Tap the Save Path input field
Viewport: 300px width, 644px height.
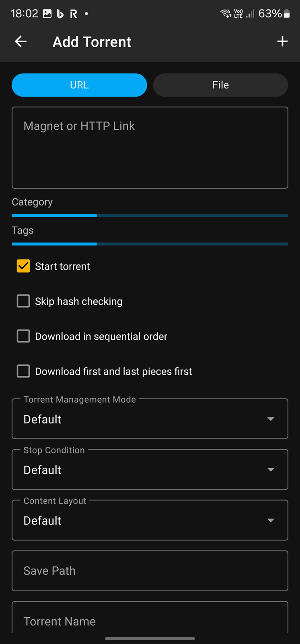(x=150, y=571)
